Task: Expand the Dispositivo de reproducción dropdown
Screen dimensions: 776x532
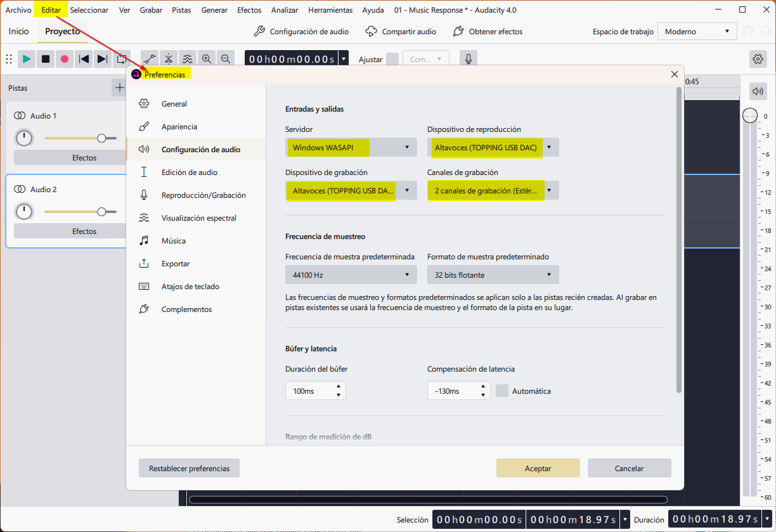Action: tap(493, 148)
